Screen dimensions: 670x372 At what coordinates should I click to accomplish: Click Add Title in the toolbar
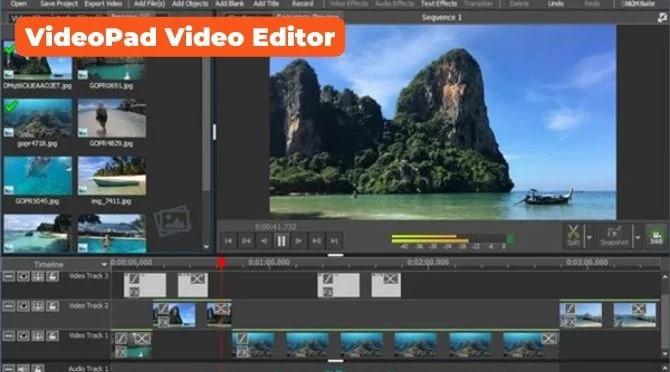[266, 3]
